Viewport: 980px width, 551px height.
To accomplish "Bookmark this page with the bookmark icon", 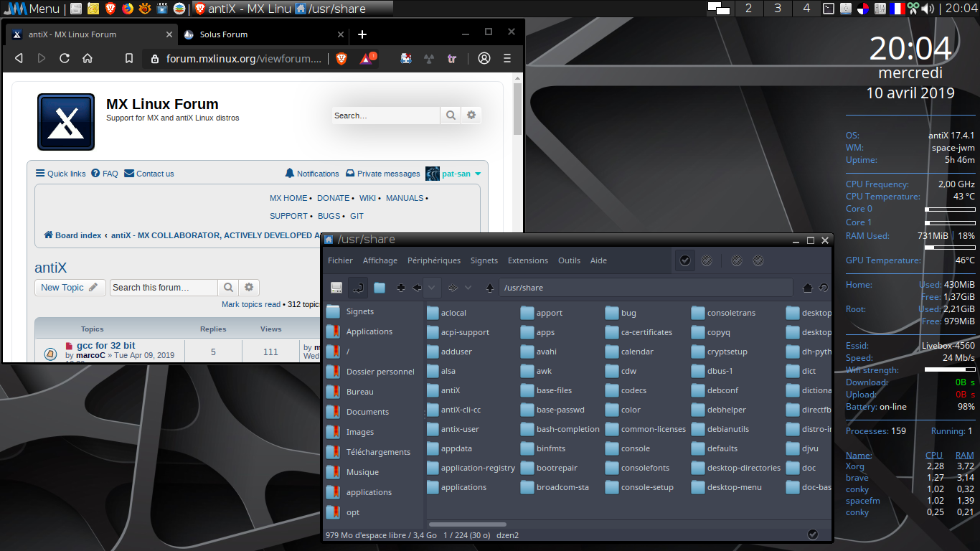I will click(129, 59).
